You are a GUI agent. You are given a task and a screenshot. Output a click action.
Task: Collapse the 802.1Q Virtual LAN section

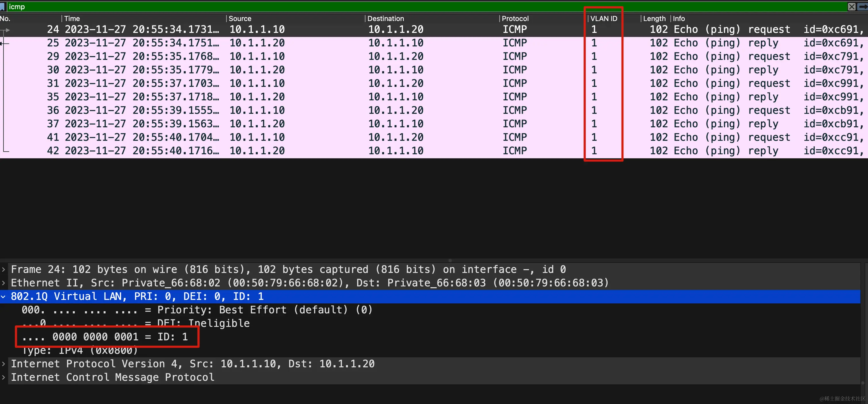pos(3,296)
